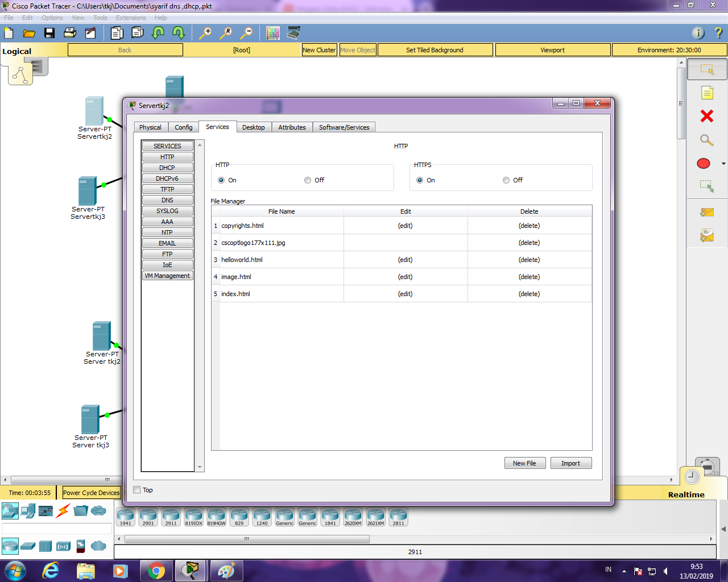728x582 pixels.
Task: Open the Extensions menu
Action: pyautogui.click(x=131, y=18)
